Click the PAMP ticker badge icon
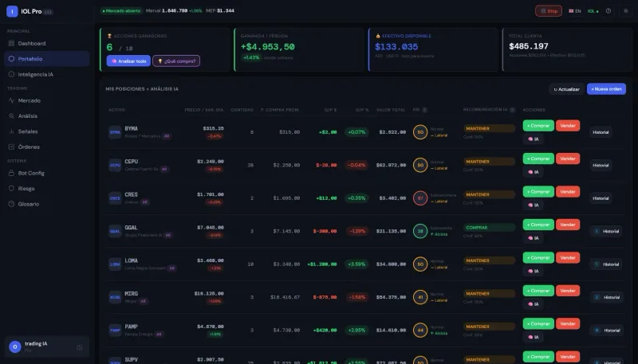Screen dimensions: 638x364 (x=115, y=331)
